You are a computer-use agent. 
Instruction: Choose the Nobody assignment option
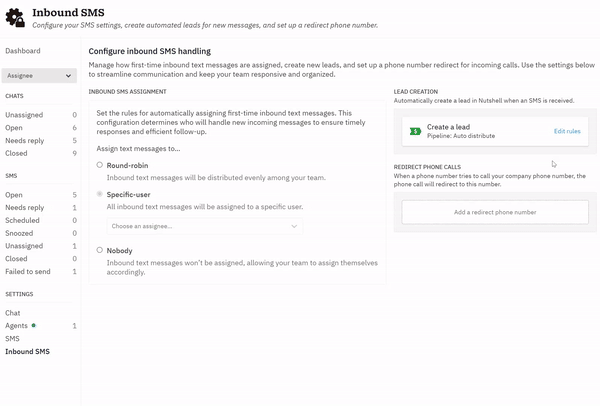(100, 250)
